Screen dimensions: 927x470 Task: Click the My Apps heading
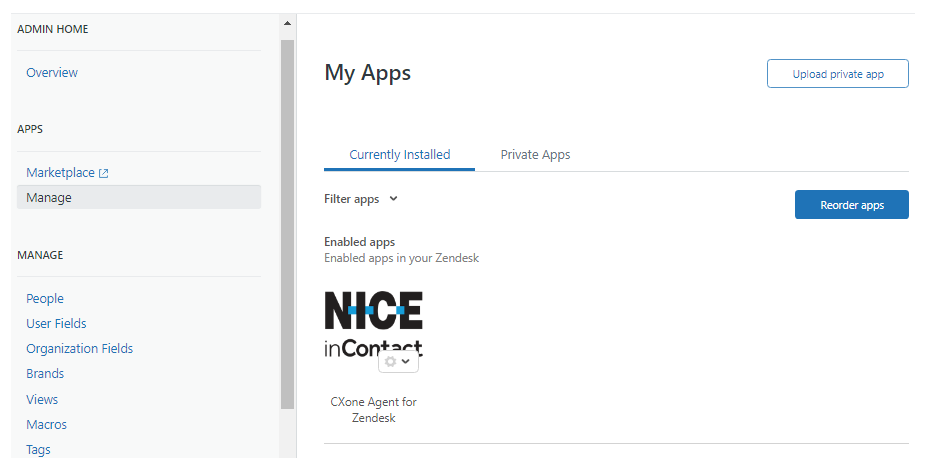point(368,73)
